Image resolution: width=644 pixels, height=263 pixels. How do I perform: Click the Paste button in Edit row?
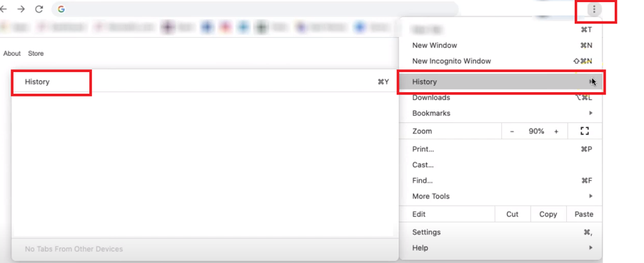pyautogui.click(x=583, y=214)
